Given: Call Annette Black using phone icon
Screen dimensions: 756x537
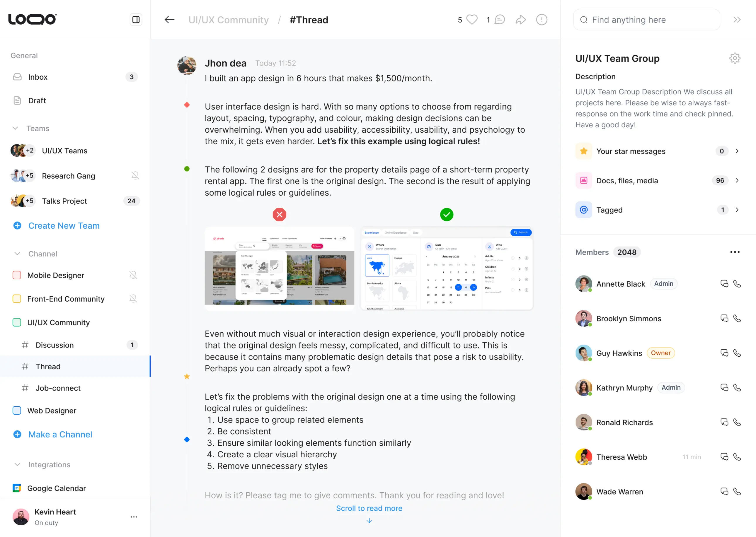Looking at the screenshot, I should tap(737, 284).
